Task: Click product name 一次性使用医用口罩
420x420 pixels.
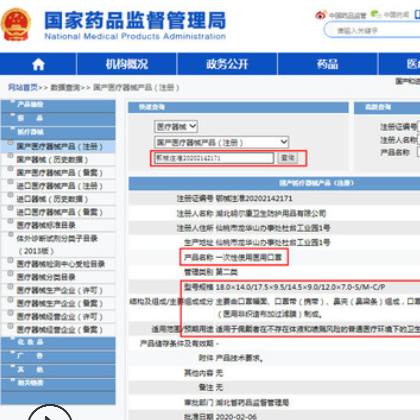Action: [x=249, y=257]
